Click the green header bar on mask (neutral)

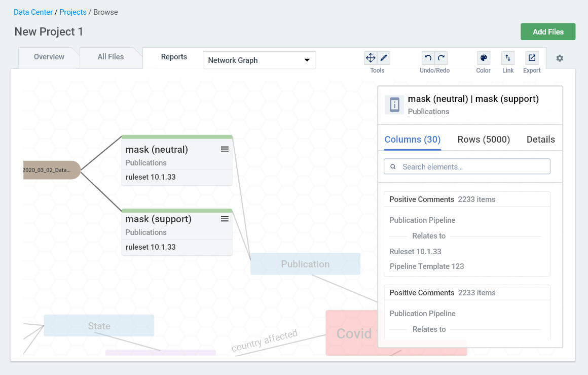pos(176,137)
